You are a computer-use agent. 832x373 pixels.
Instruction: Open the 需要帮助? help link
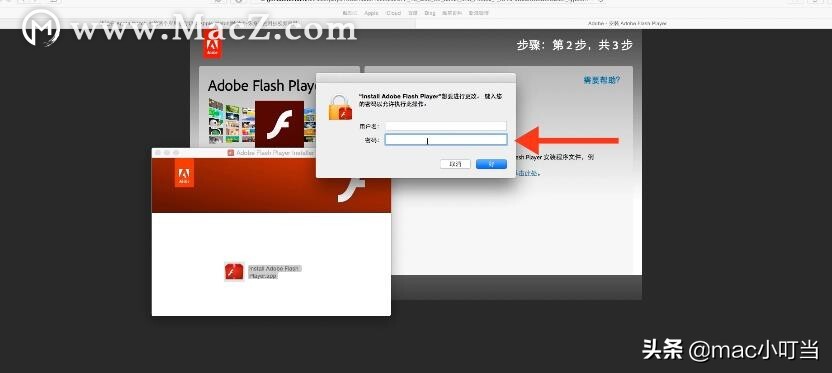pos(602,80)
